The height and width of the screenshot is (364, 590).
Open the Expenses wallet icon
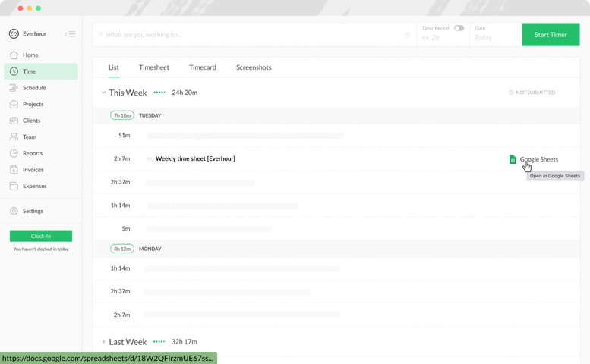pos(14,186)
